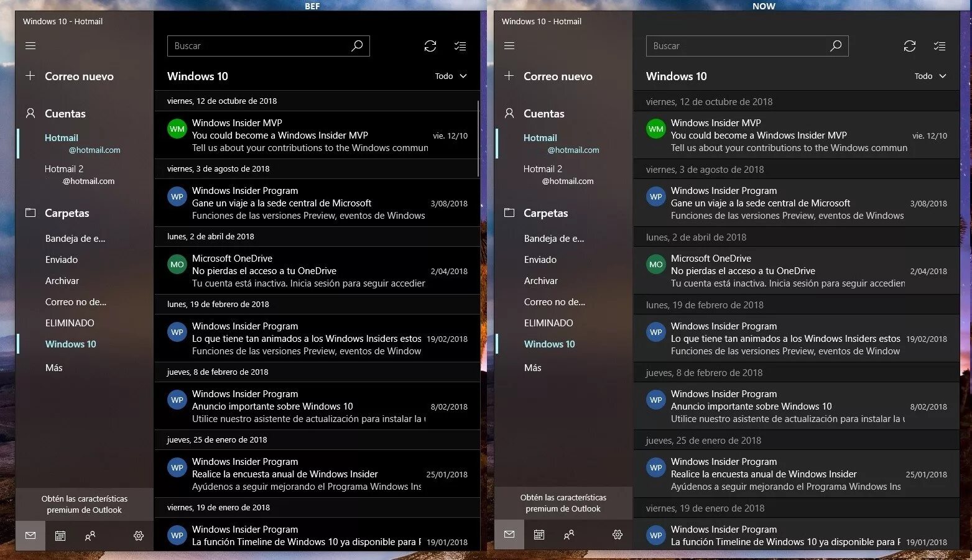The image size is (972, 560).
Task: Open the hamburger menu in the left Mail window
Action: 30,45
